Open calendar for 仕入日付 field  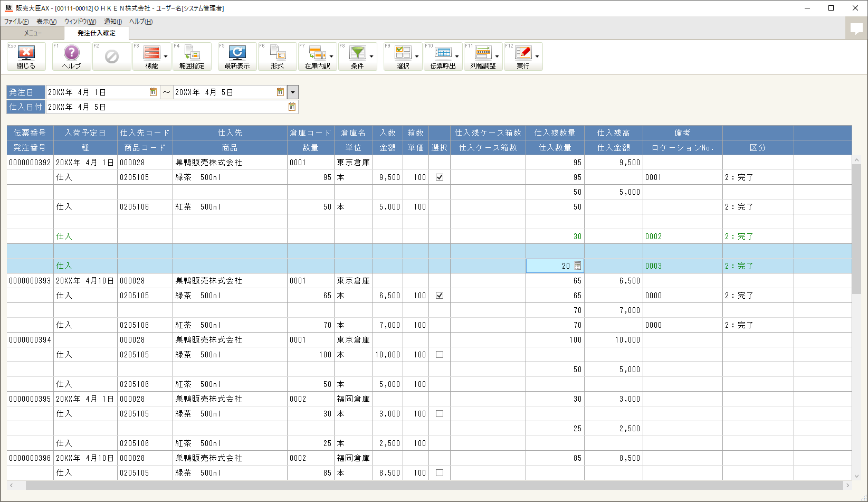(292, 107)
